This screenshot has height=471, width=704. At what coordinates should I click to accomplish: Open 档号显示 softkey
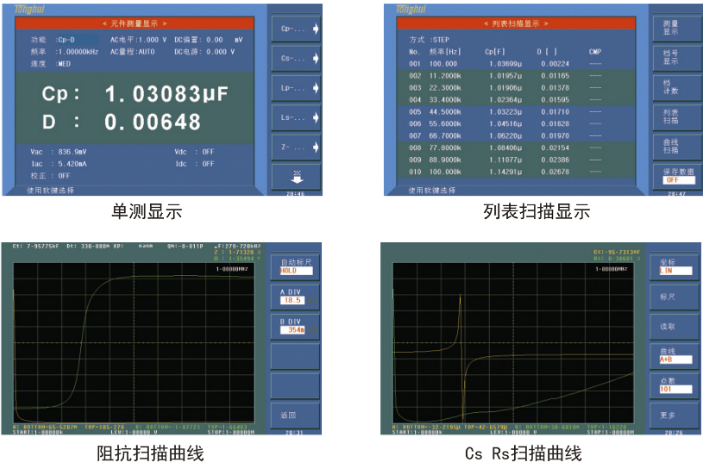[677, 57]
